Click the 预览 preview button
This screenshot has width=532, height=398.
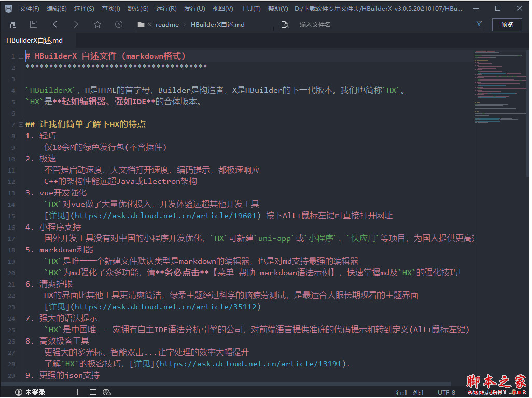tap(507, 24)
